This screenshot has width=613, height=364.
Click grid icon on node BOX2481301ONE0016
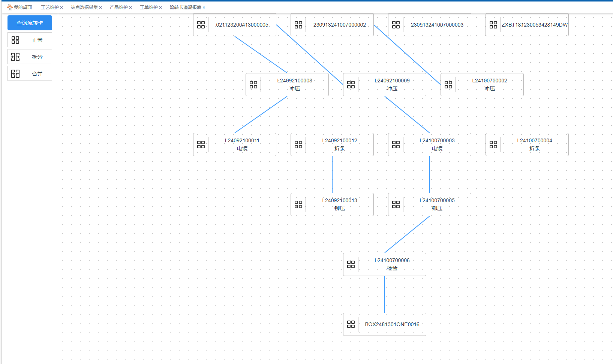point(351,324)
